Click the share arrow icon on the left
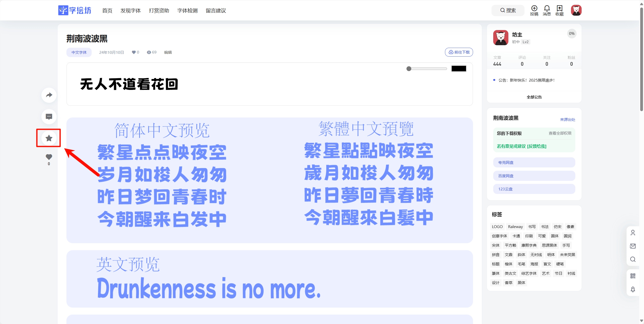Viewport: 644px width, 324px height. click(x=49, y=95)
